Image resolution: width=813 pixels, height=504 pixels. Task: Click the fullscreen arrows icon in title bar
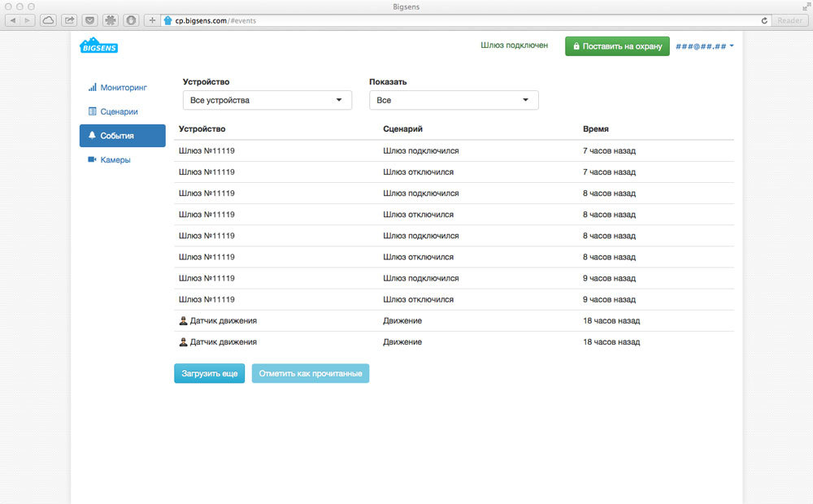coord(806,7)
